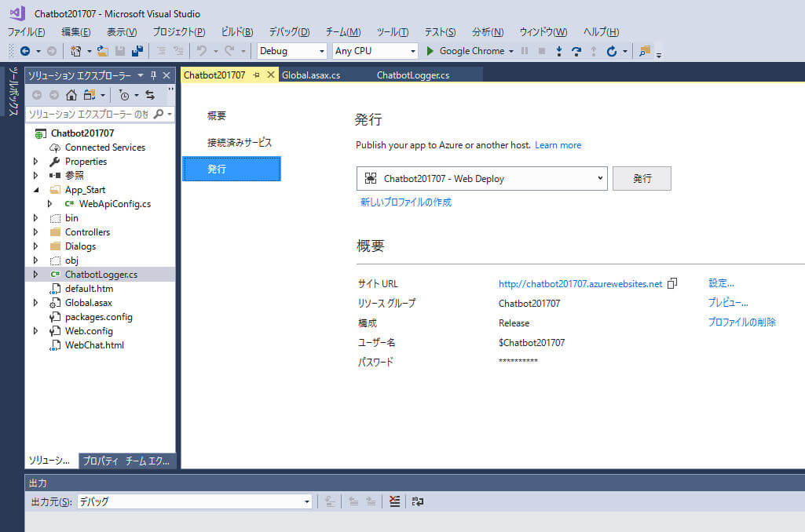Open the ツールボックス side tab

coord(13,91)
